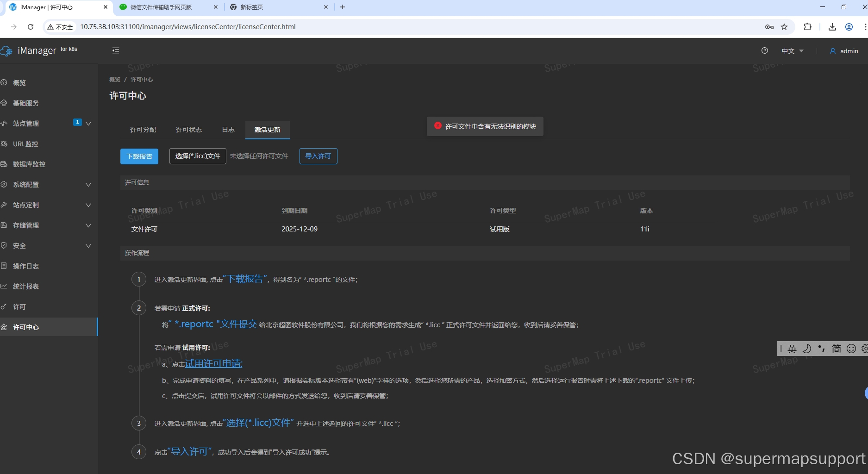This screenshot has width=868, height=474.
Task: Toggle IME punctuation mode icon
Action: (821, 349)
